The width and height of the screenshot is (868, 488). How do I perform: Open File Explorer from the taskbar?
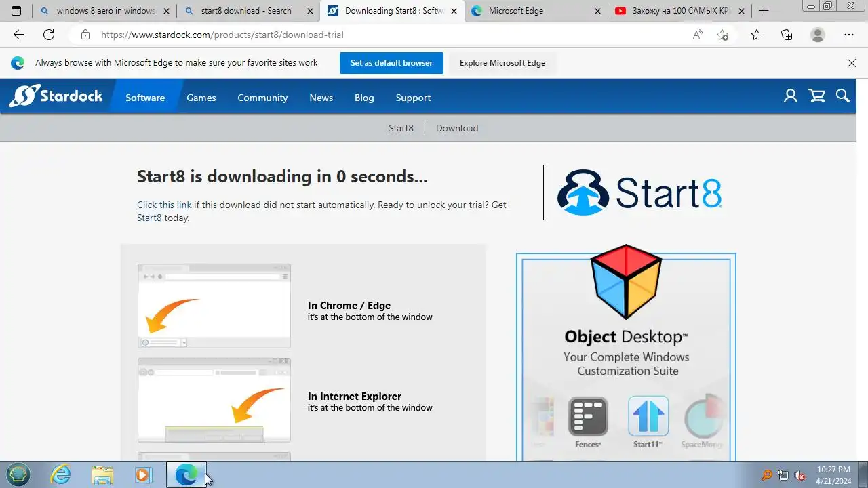[x=102, y=474]
